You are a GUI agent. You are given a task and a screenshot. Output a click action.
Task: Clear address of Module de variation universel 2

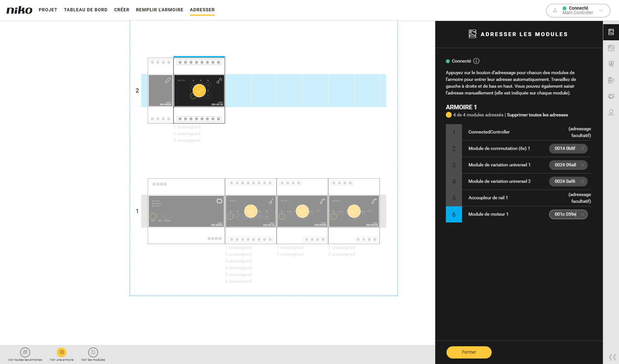pos(582,182)
